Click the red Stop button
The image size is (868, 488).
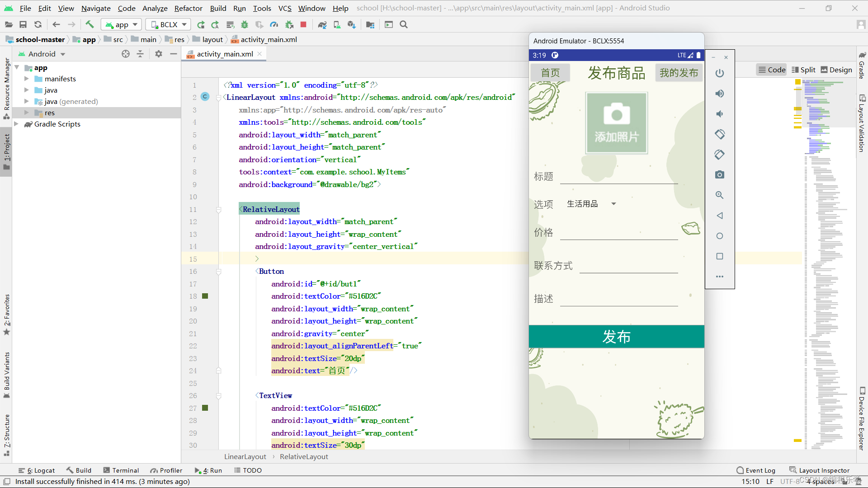tap(303, 24)
